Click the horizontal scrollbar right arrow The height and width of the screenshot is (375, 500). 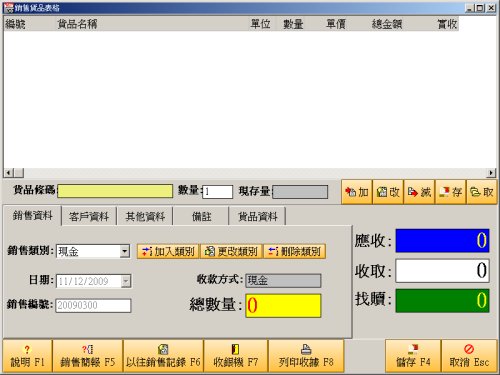tap(491, 173)
